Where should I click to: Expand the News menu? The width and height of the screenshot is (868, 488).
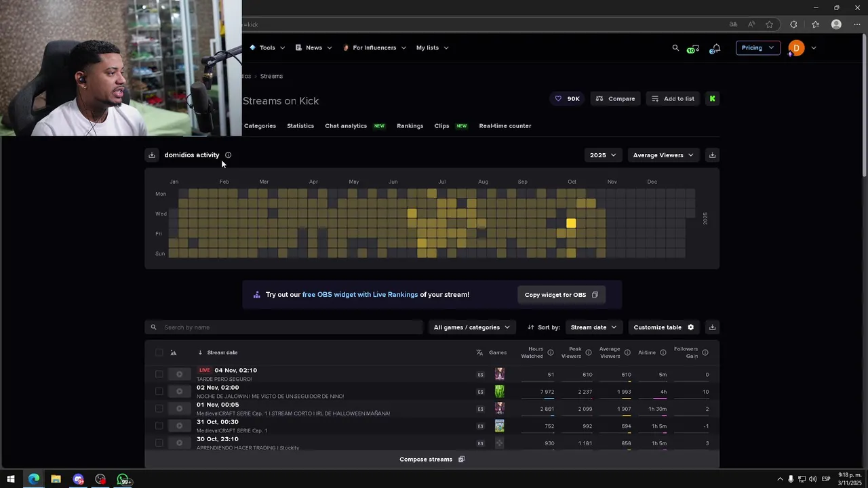(314, 48)
